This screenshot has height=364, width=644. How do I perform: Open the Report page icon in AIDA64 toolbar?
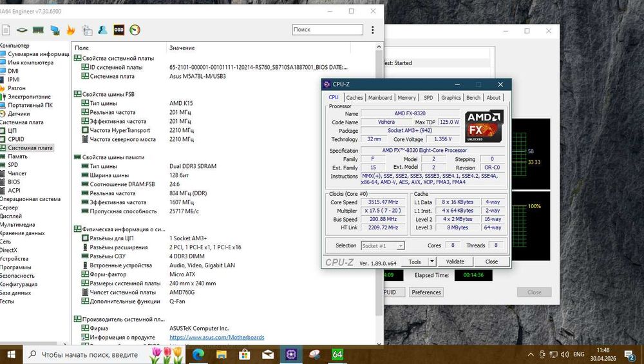coord(6,30)
